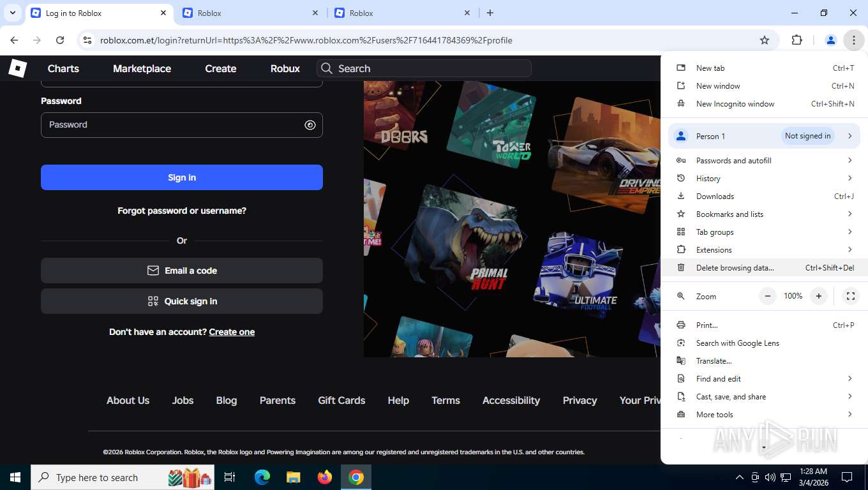Image resolution: width=868 pixels, height=490 pixels.
Task: Click Forgot password or username link
Action: coord(182,211)
